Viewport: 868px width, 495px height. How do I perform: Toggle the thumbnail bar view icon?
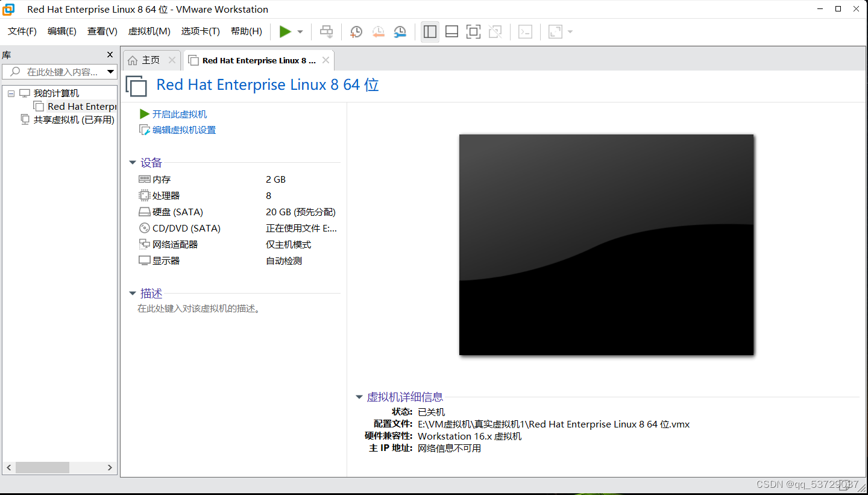[x=451, y=31]
